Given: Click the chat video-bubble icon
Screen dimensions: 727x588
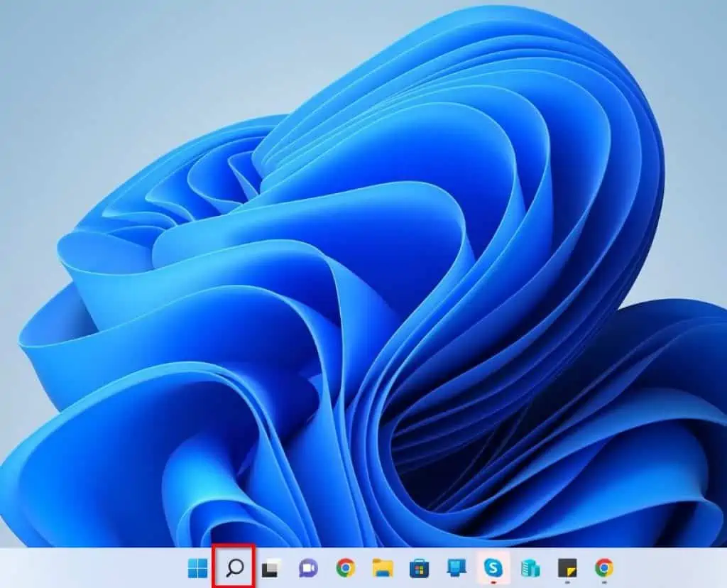Looking at the screenshot, I should pos(307,568).
